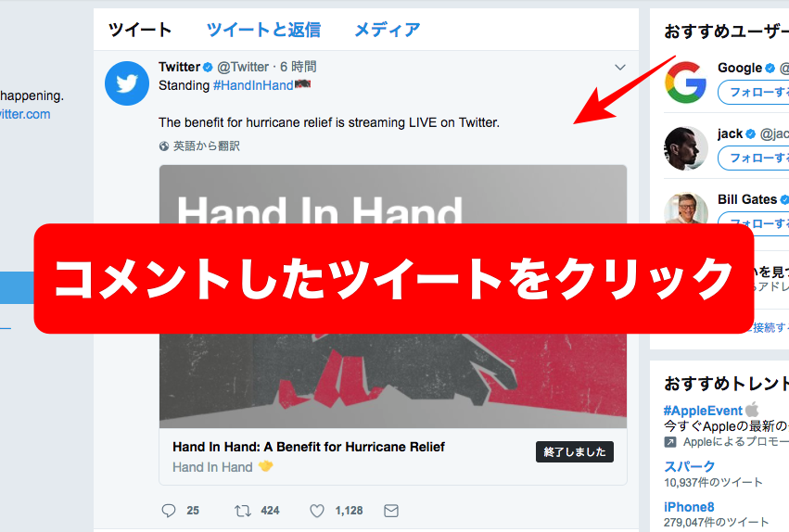This screenshot has height=532, width=789.
Task: Open Google's profile avatar in suggestions
Action: [x=685, y=82]
